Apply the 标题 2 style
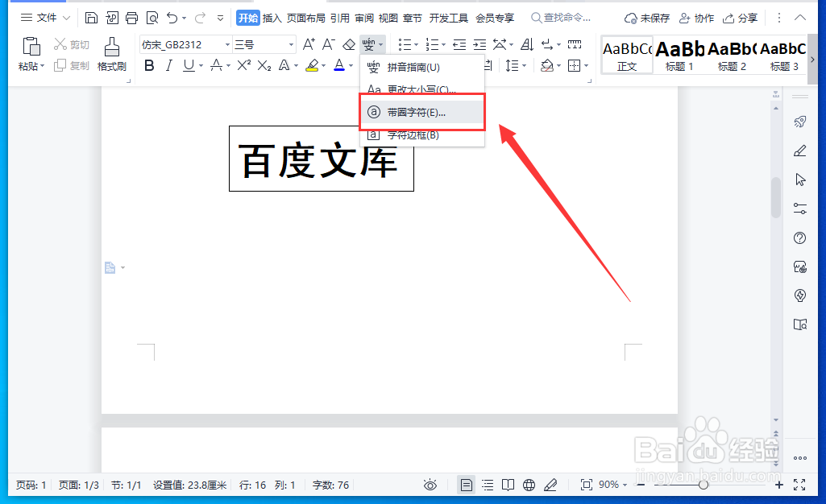This screenshot has height=504, width=826. pyautogui.click(x=732, y=55)
